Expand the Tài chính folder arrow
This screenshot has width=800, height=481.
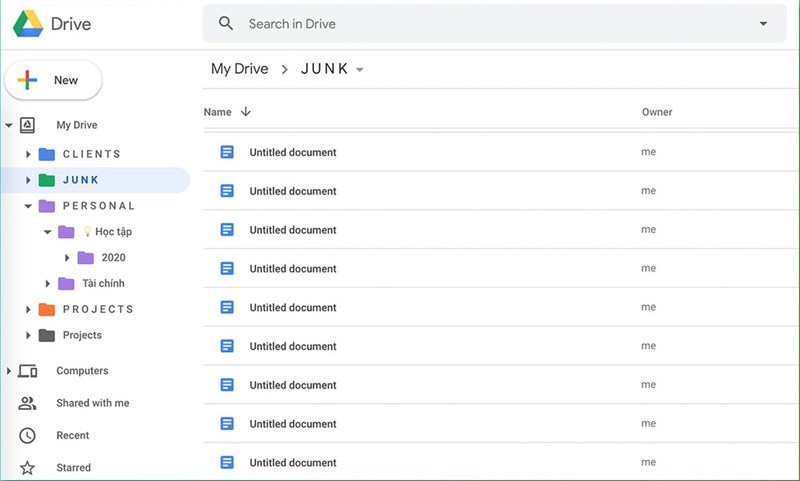pyautogui.click(x=48, y=284)
